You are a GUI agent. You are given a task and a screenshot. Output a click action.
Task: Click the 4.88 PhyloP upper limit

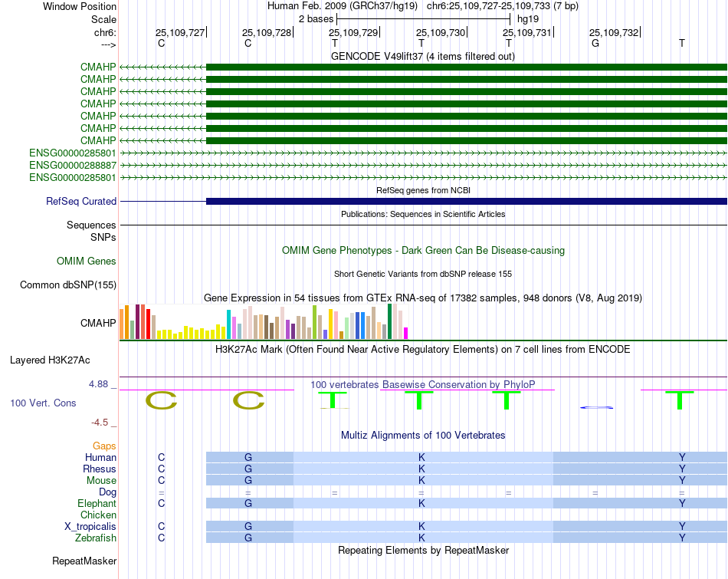[98, 384]
